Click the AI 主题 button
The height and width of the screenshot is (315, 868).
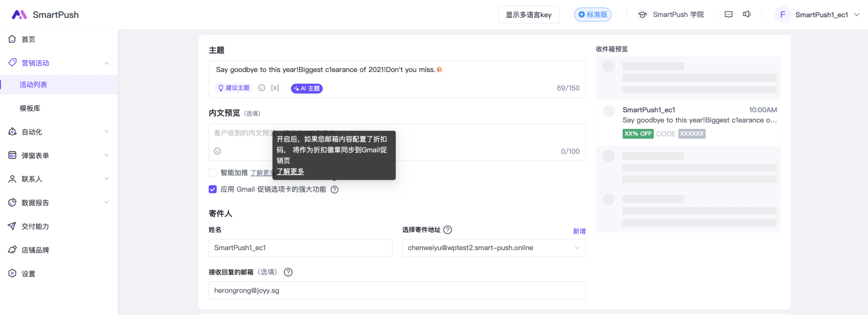pos(307,88)
